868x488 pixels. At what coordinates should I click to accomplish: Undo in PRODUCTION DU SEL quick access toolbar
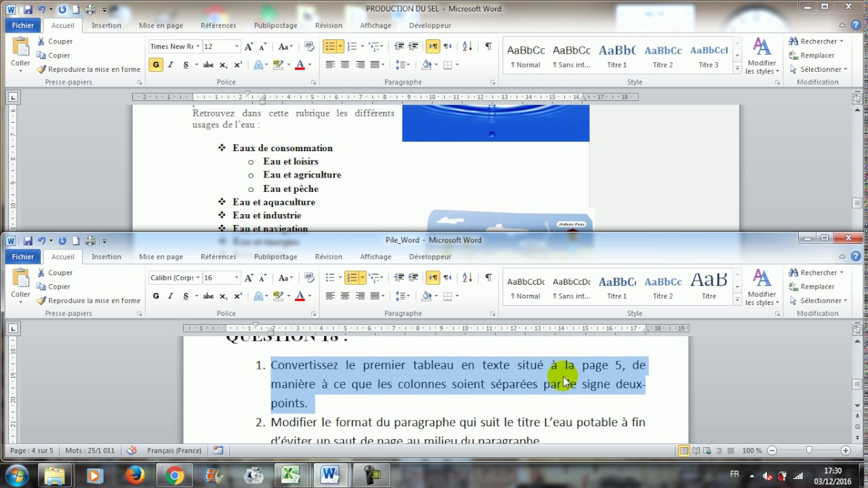click(x=41, y=9)
